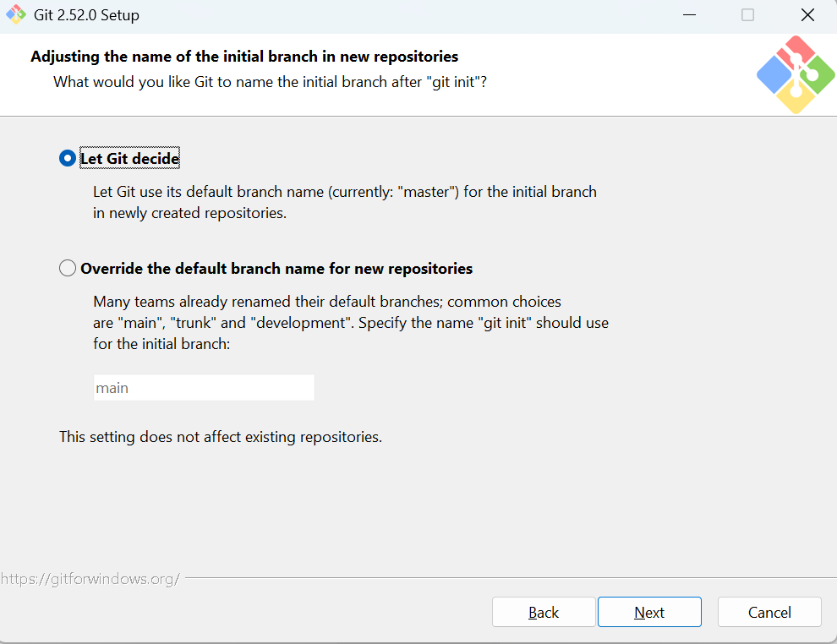The image size is (837, 644).
Task: Click the "Adjusting the name of the initial branch" heading
Action: (x=244, y=57)
